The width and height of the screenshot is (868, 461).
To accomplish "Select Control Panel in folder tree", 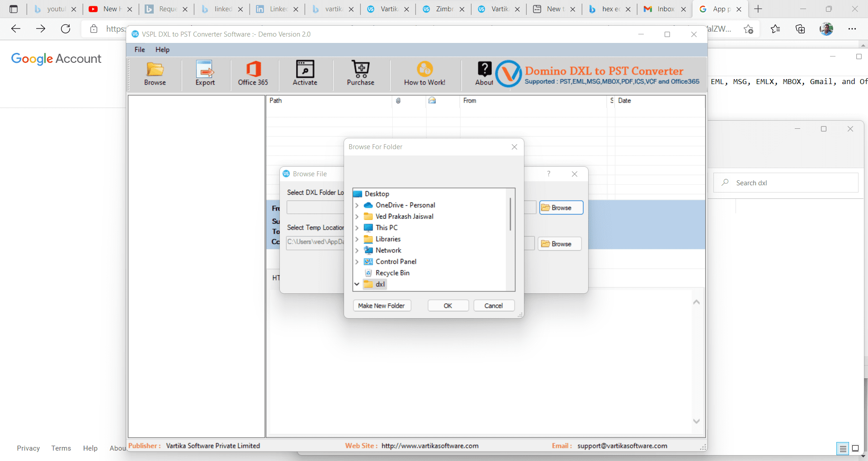I will (396, 262).
